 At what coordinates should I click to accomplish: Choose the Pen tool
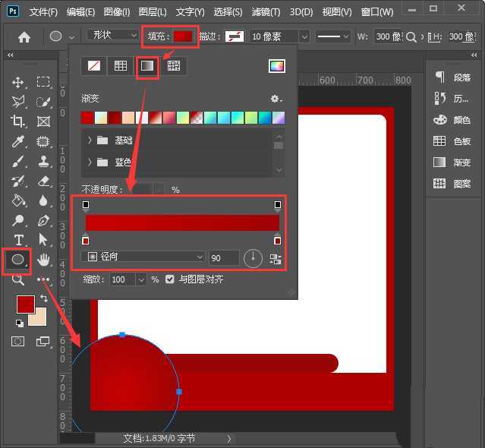43,221
